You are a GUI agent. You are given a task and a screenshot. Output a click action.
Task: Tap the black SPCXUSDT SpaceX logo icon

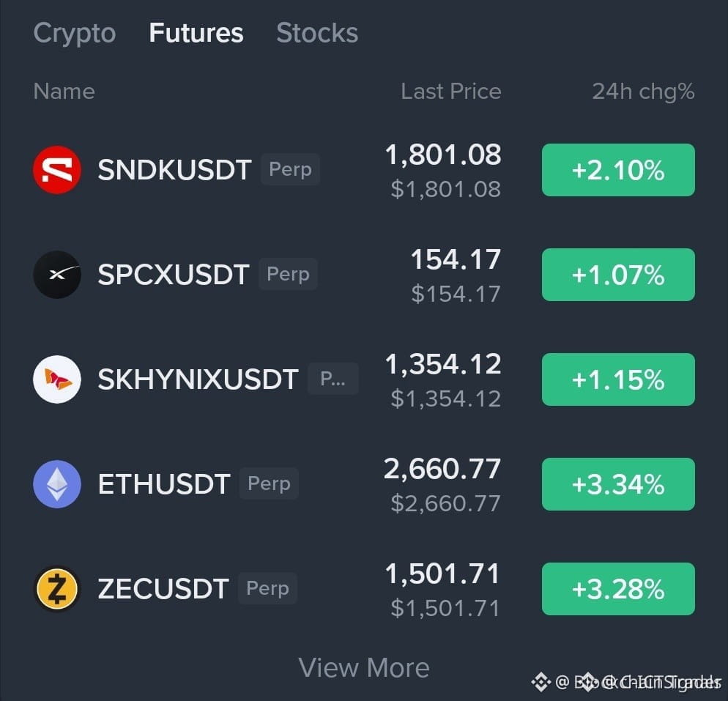coord(57,275)
